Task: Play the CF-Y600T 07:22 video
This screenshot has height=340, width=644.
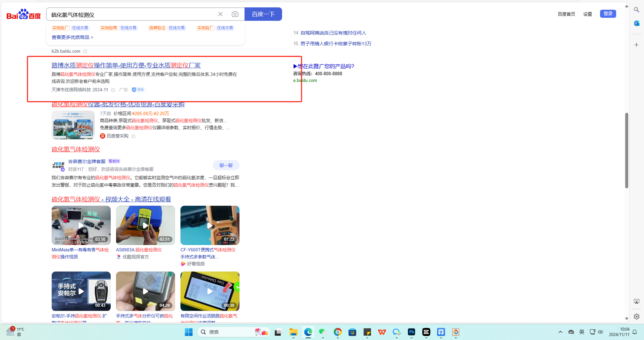Action: tap(210, 225)
